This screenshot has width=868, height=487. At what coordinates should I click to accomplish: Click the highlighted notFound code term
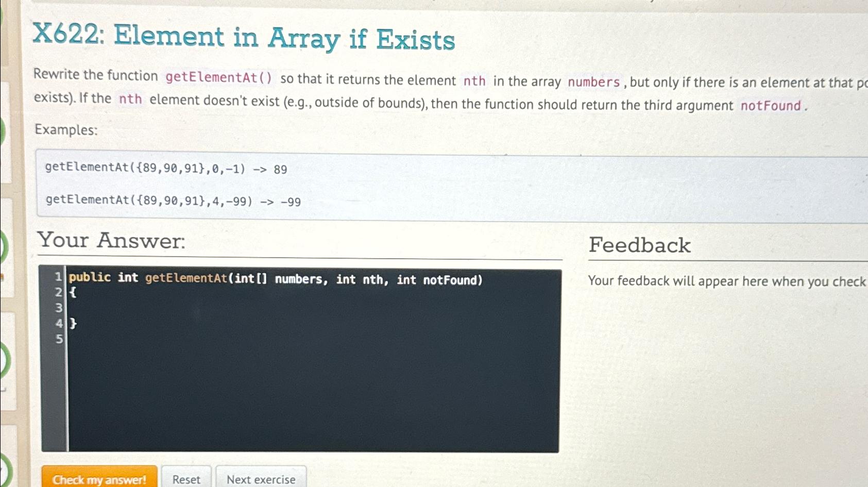click(x=770, y=106)
